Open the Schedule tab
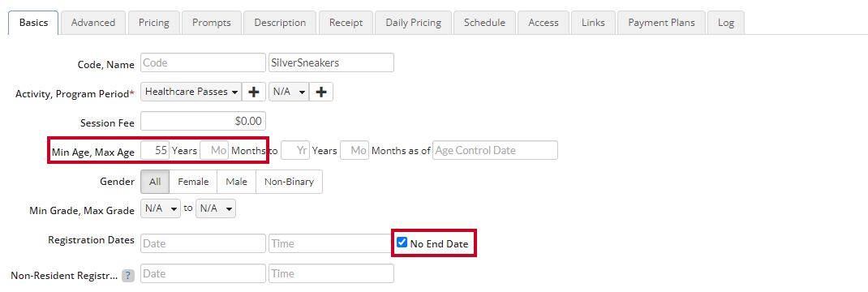 (x=484, y=23)
